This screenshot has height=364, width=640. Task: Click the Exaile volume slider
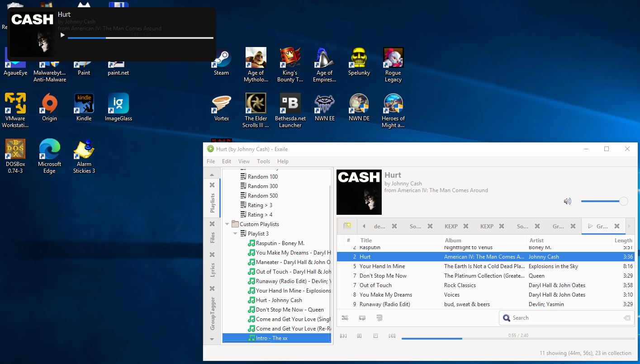pyautogui.click(x=602, y=201)
